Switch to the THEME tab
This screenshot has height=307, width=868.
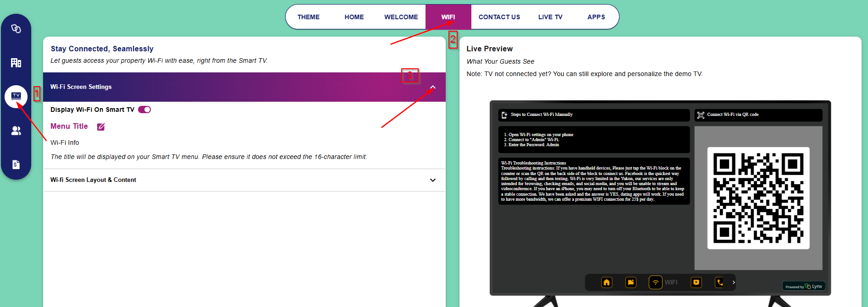pyautogui.click(x=309, y=17)
